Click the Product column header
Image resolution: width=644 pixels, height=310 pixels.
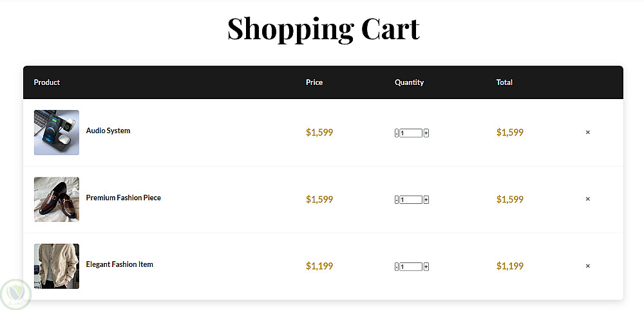click(47, 82)
